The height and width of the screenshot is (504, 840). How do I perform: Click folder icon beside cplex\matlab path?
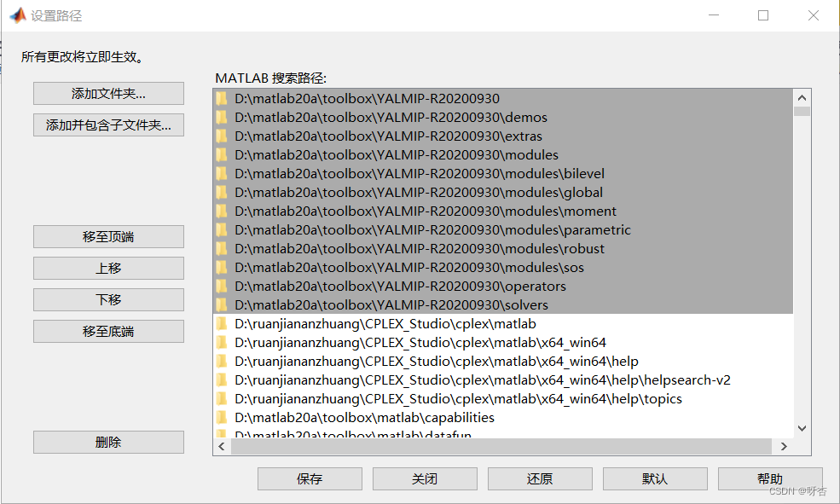222,323
